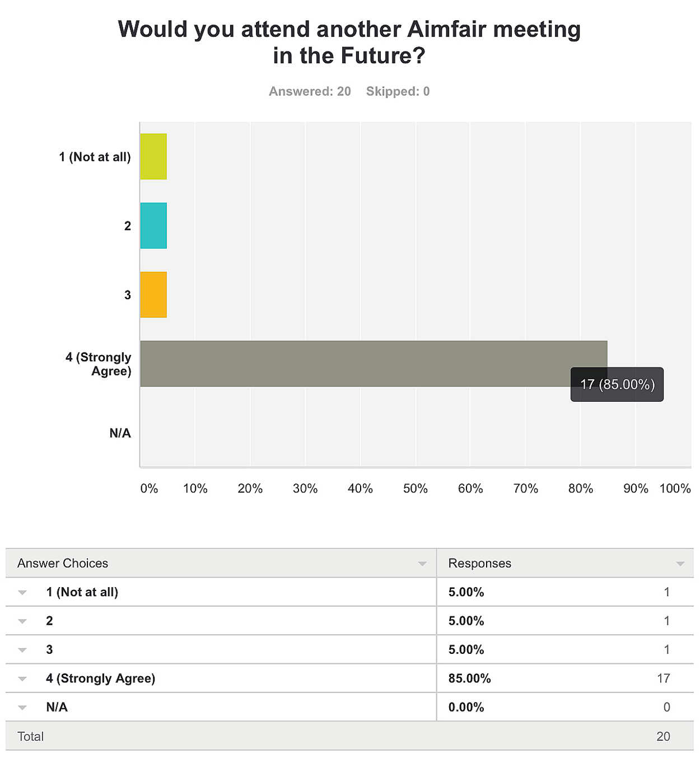Open the Answer Choices column sort dropdown
The width and height of the screenshot is (700, 758).
[x=422, y=564]
